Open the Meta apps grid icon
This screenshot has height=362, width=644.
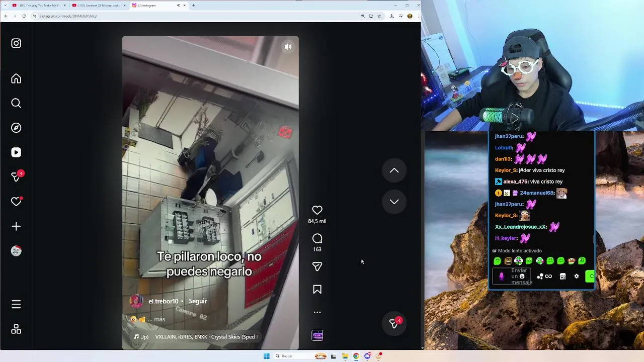[16, 329]
